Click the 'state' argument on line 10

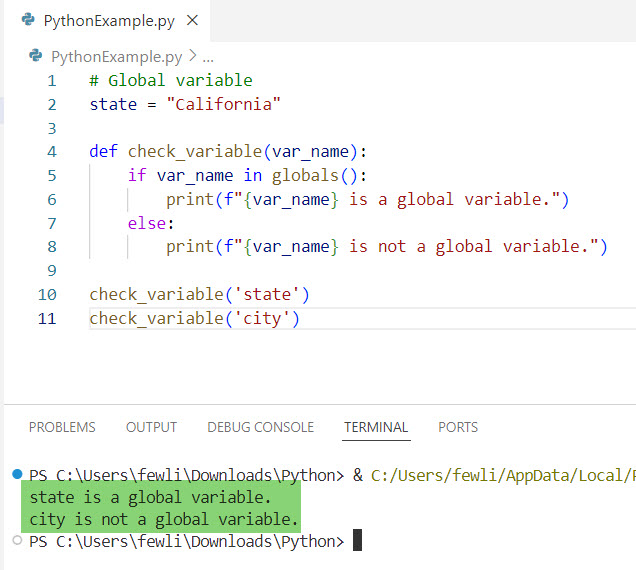click(x=266, y=295)
